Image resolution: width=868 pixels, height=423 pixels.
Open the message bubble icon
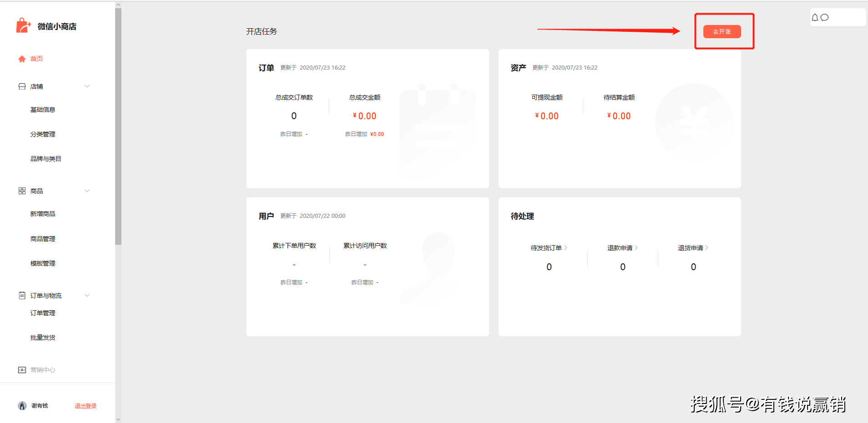[x=825, y=17]
